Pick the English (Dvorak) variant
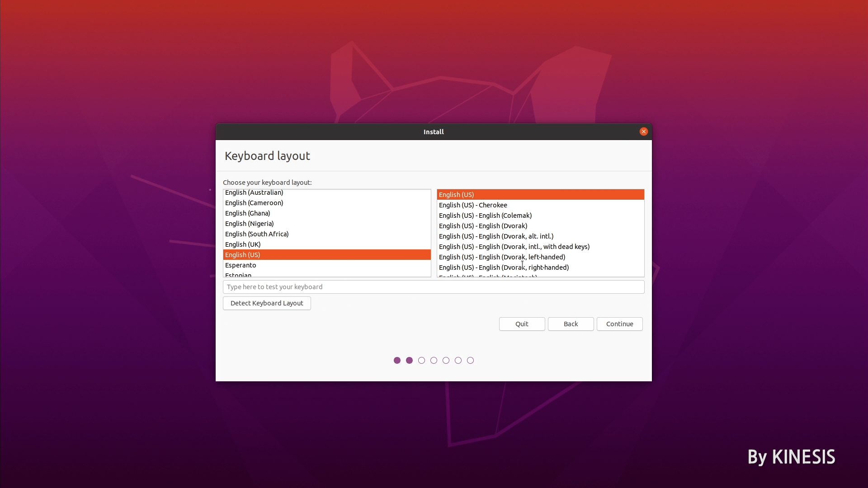Viewport: 868px width, 488px height. pyautogui.click(x=483, y=226)
